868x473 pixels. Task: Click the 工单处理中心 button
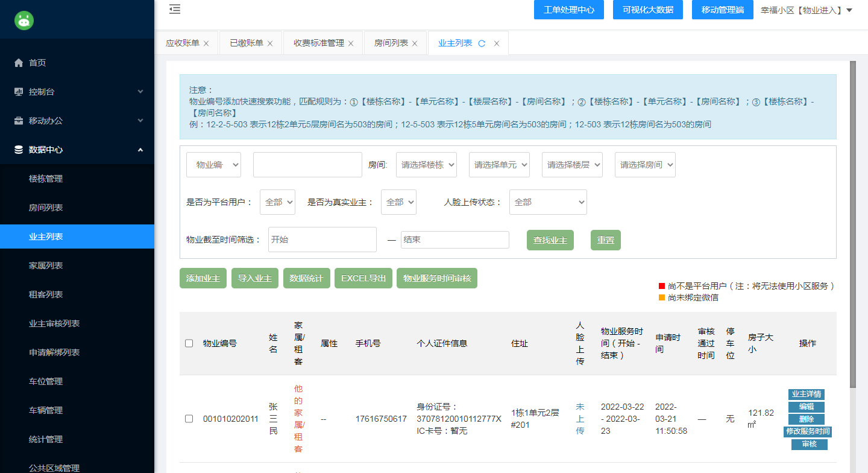point(569,10)
